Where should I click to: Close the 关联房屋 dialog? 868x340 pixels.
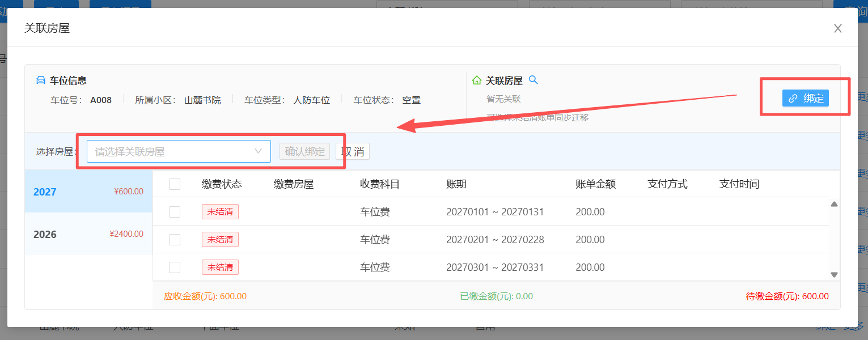point(837,28)
